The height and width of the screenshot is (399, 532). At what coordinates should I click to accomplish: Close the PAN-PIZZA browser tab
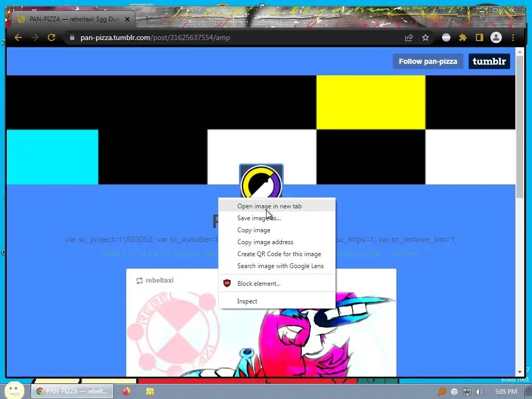click(x=127, y=19)
